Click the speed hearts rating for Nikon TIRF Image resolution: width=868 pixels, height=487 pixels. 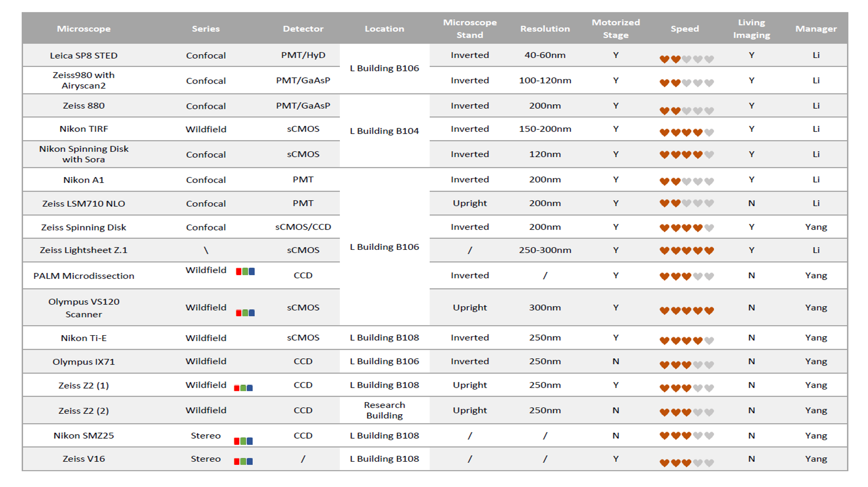(686, 132)
